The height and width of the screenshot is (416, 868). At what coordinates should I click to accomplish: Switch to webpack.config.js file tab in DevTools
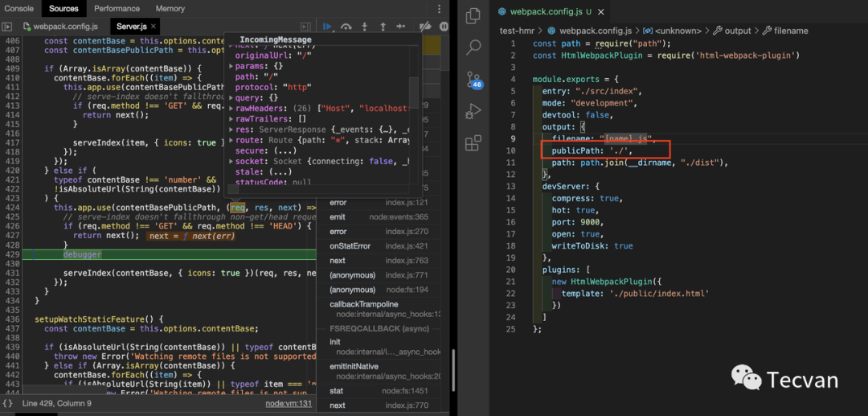tap(60, 26)
